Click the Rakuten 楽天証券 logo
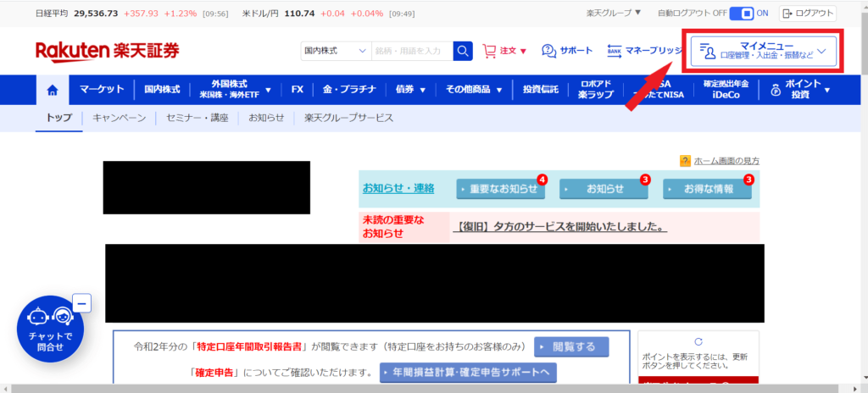868x393 pixels. (108, 51)
